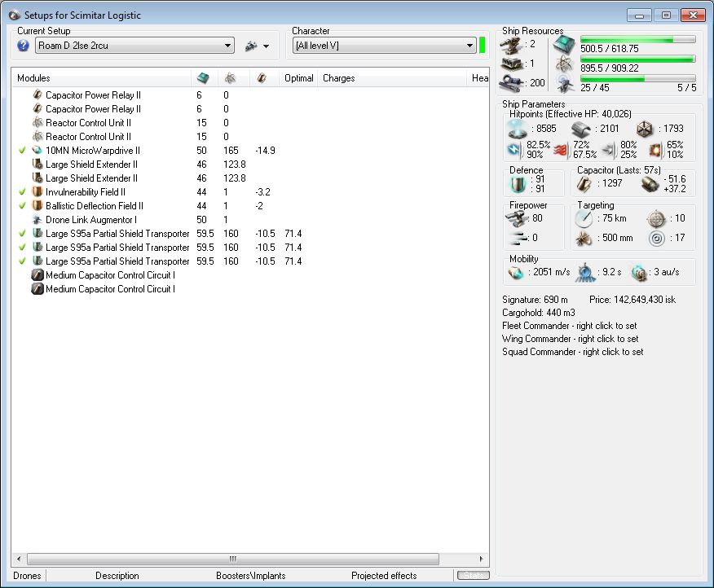The image size is (714, 588).
Task: Select the first Capacitor Power Relay II module icon
Action: (37, 94)
